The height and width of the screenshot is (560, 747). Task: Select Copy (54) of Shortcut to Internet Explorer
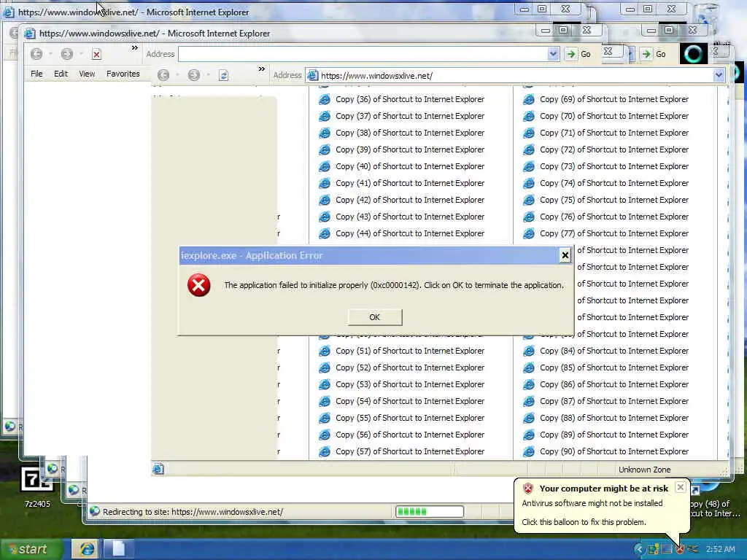pos(402,401)
